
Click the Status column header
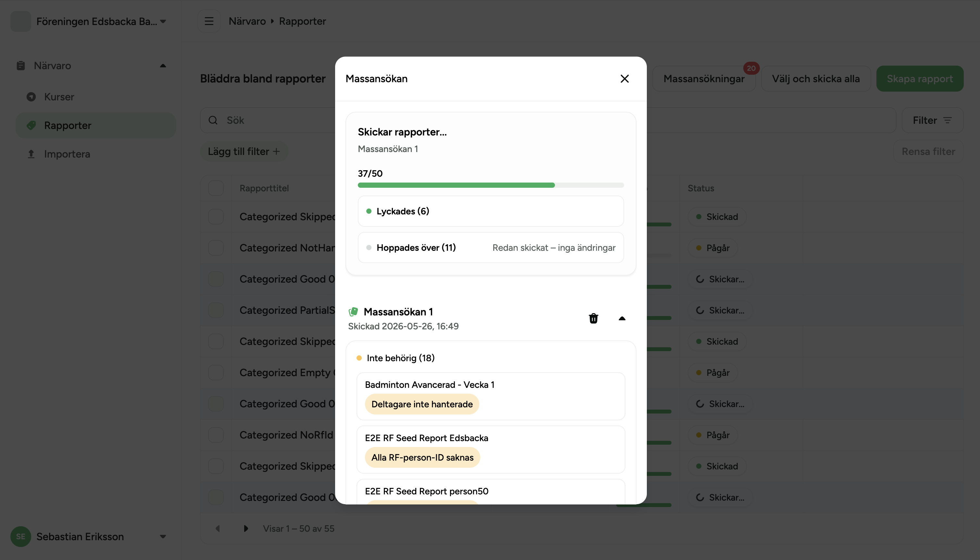[700, 188]
